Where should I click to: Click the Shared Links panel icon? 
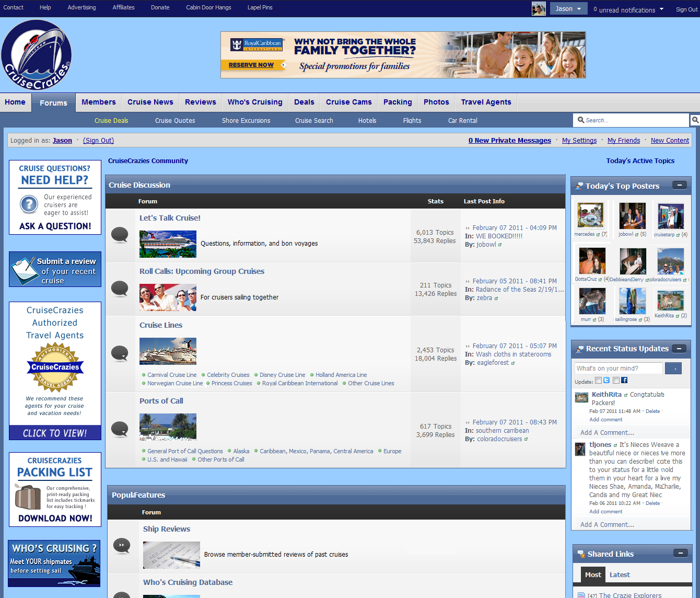coord(581,554)
